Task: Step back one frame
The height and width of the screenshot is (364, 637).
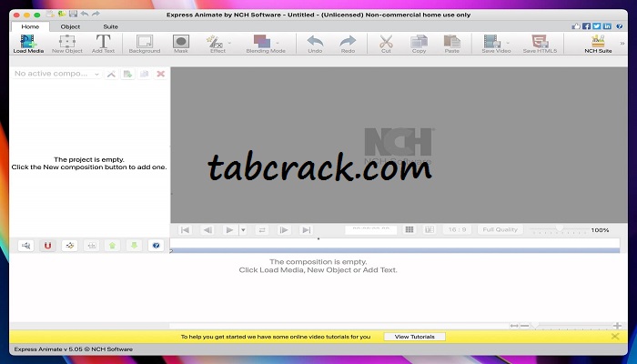Action: [x=207, y=230]
